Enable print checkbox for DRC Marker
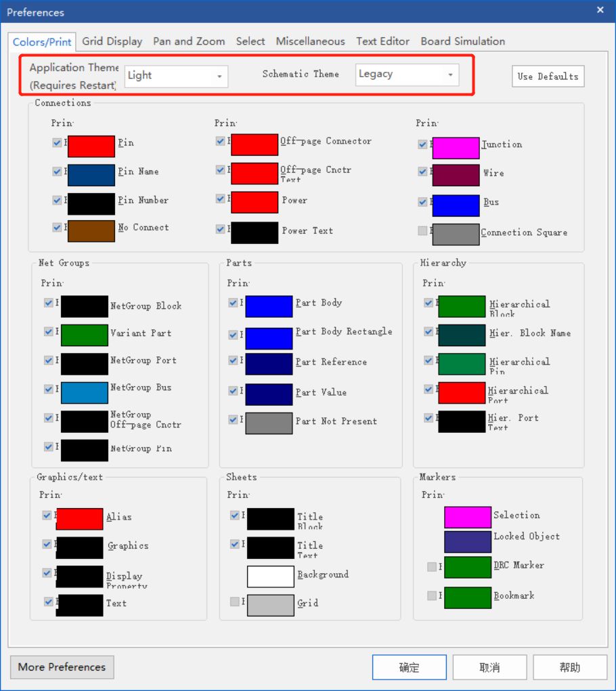 coord(432,567)
